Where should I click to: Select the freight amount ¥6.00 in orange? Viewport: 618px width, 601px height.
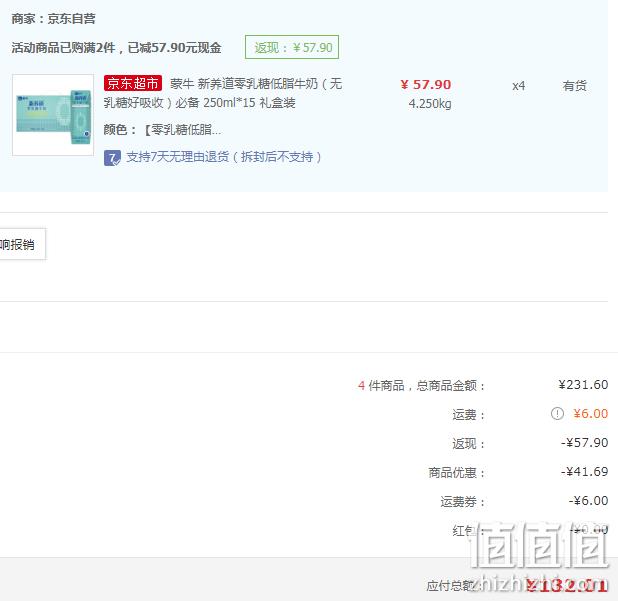(590, 413)
